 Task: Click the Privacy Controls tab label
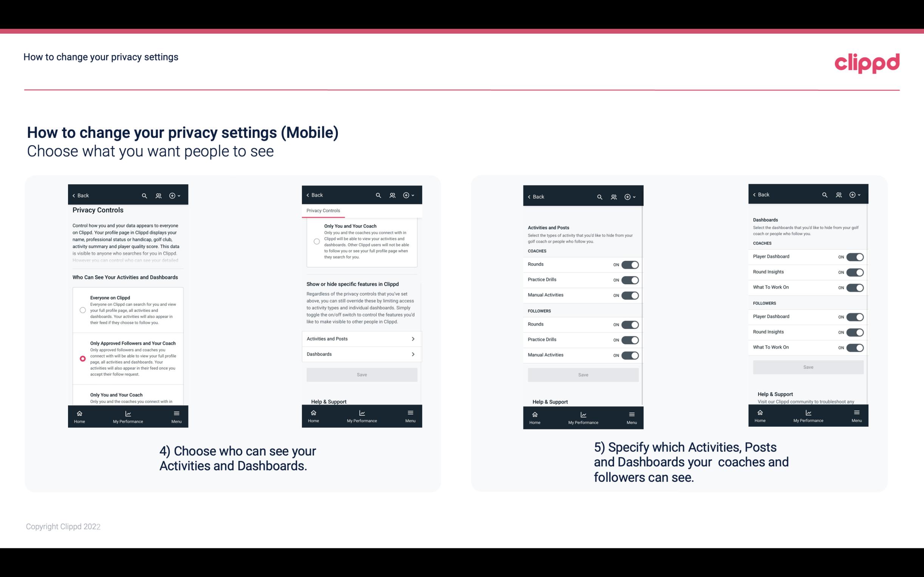tap(323, 211)
